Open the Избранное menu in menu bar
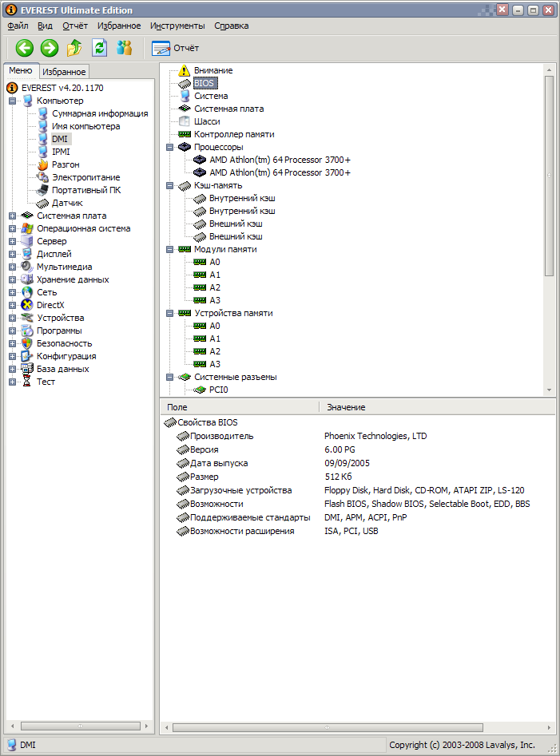Screen dimensions: 560x756 119,26
